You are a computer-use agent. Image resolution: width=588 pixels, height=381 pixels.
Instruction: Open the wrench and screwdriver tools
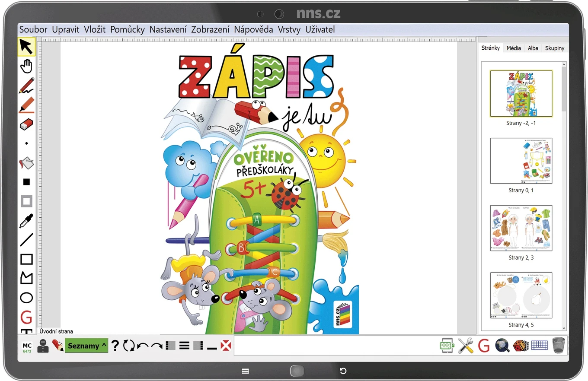point(466,346)
